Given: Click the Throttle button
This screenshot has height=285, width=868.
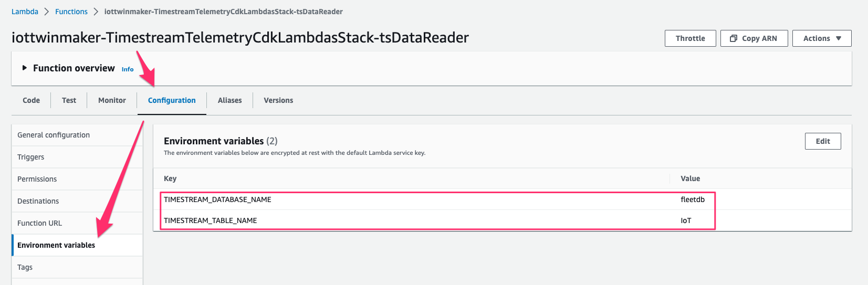Looking at the screenshot, I should click(x=690, y=38).
